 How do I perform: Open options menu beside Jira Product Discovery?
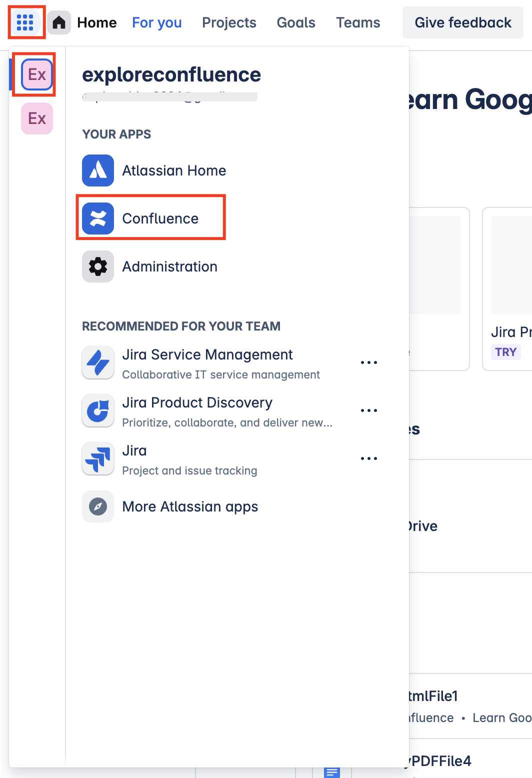click(369, 410)
